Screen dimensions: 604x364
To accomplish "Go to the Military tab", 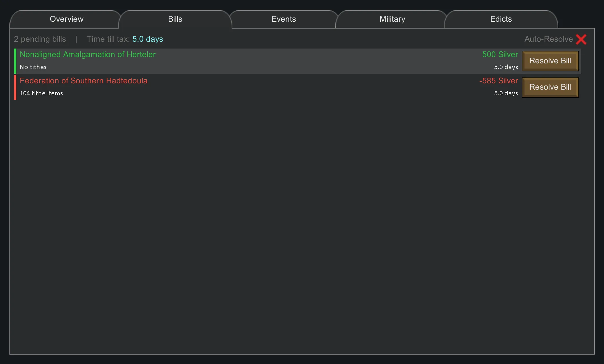I will click(392, 19).
